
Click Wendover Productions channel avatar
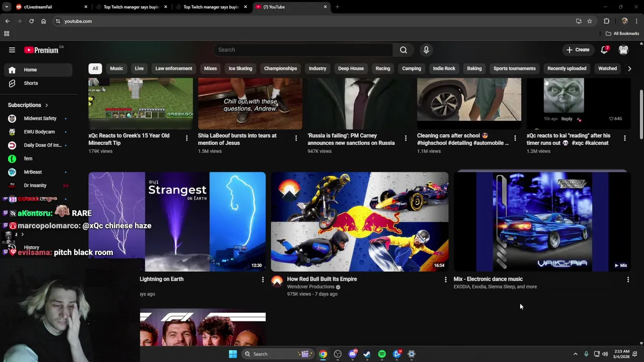pyautogui.click(x=277, y=281)
